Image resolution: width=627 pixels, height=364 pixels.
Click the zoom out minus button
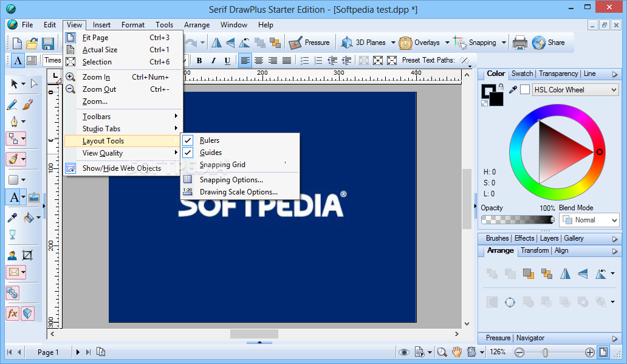pyautogui.click(x=519, y=352)
